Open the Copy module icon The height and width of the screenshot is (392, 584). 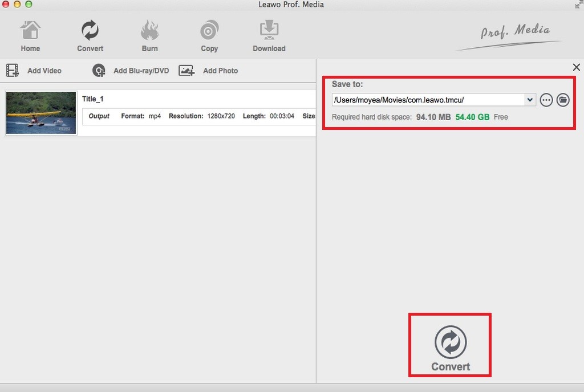coord(209,30)
